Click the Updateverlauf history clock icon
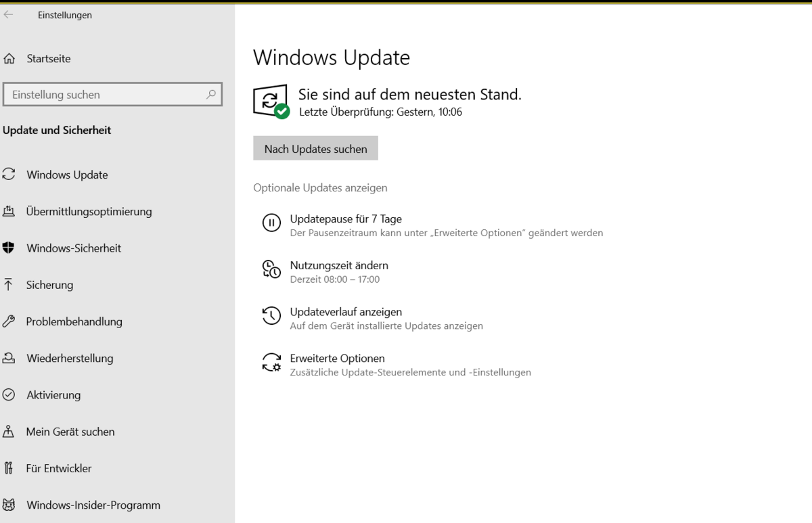 point(271,315)
